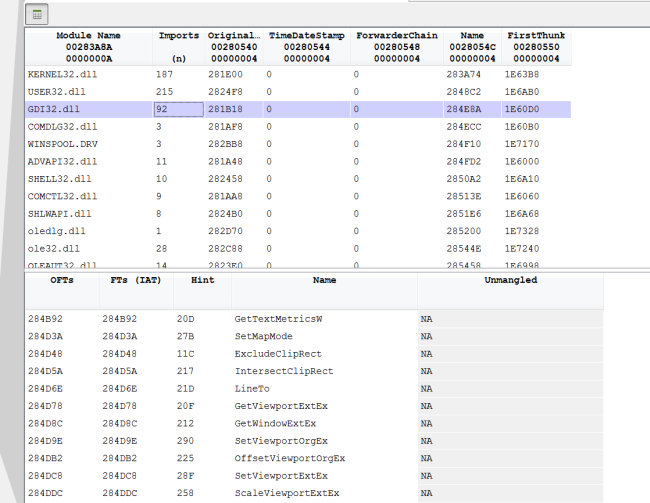Screen dimensions: 650x503
Task: Click the Imports column header
Action: [x=179, y=47]
